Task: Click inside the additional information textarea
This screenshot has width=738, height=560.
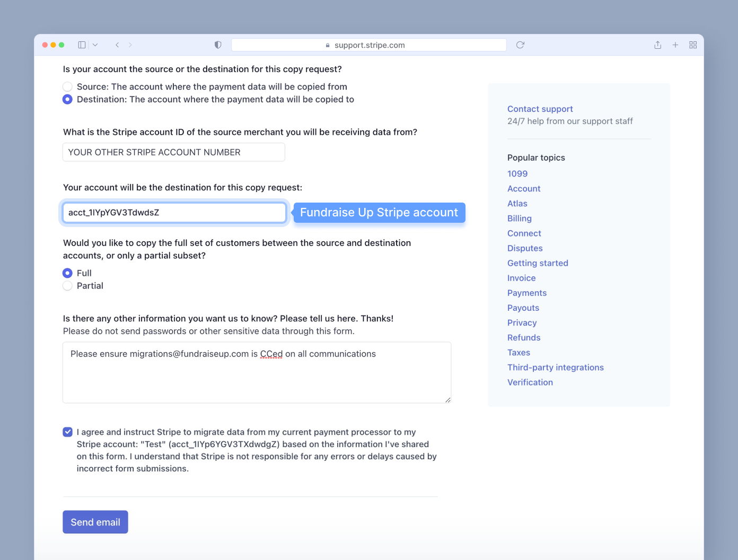Action: click(257, 371)
